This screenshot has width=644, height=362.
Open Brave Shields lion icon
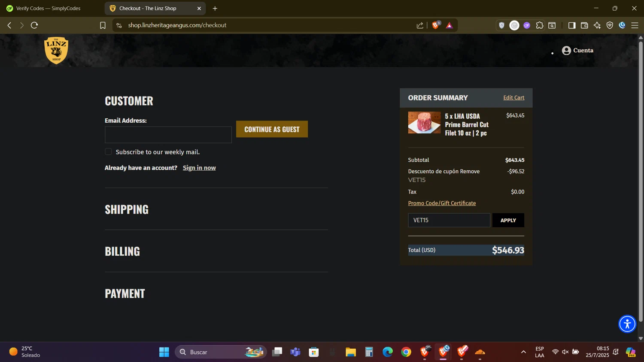[436, 25]
